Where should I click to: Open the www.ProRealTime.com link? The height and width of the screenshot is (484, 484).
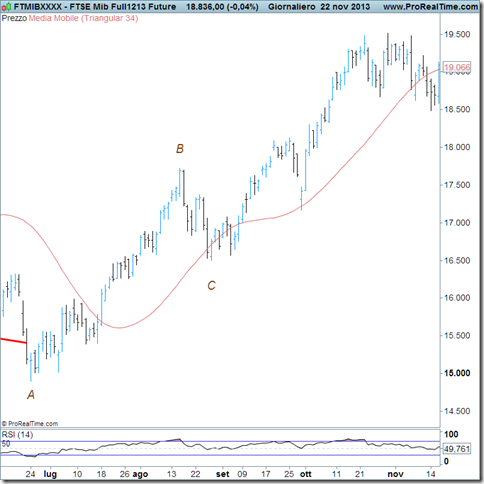pyautogui.click(x=430, y=7)
